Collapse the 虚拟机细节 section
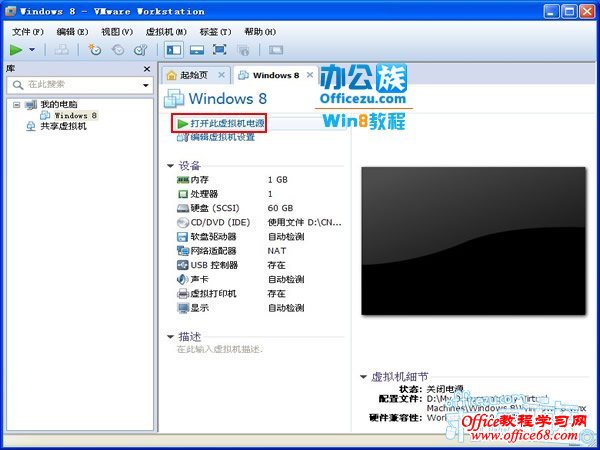 pyautogui.click(x=364, y=377)
